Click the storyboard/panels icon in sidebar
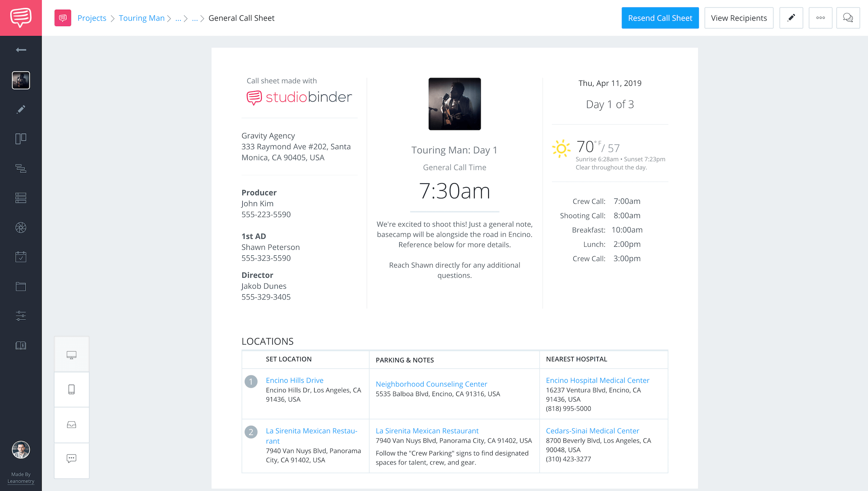This screenshot has height=491, width=868. [20, 138]
